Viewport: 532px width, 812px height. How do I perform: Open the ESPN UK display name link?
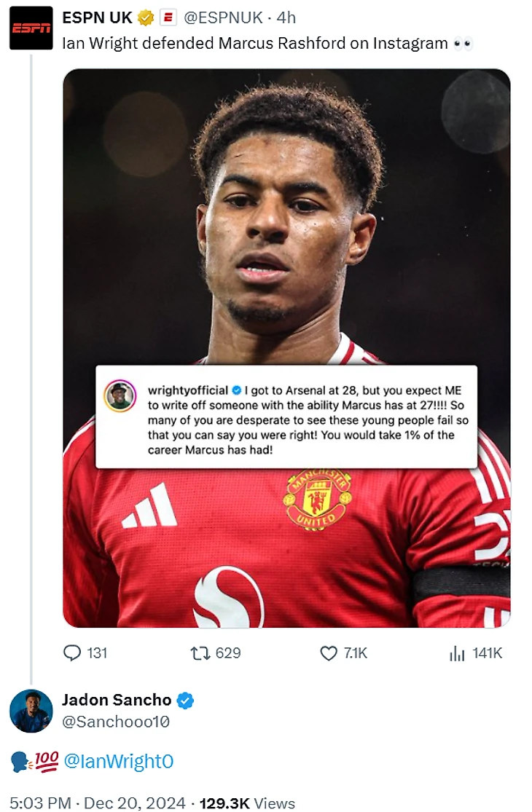(97, 17)
